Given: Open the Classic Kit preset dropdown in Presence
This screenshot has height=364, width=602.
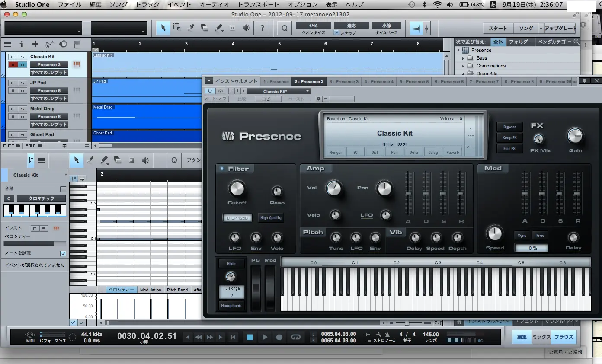Looking at the screenshot, I should 279,91.
